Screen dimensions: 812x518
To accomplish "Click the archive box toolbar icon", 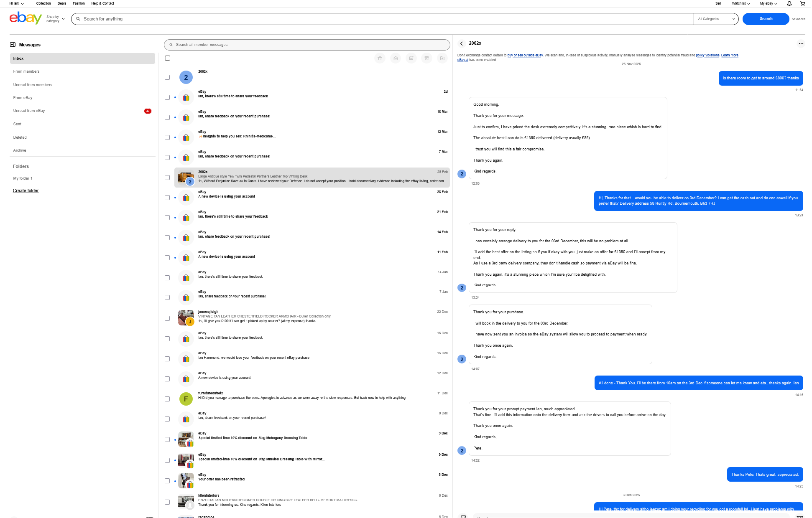I will (426, 58).
